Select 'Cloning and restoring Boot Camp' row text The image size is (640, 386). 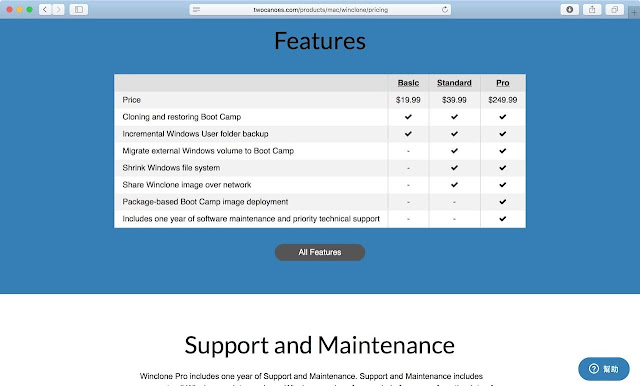tap(182, 117)
